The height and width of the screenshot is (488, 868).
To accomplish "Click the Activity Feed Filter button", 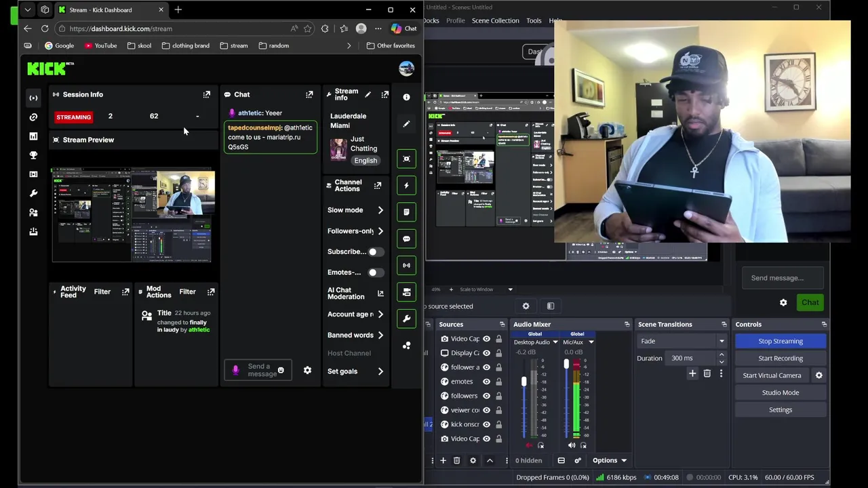I will [x=102, y=291].
